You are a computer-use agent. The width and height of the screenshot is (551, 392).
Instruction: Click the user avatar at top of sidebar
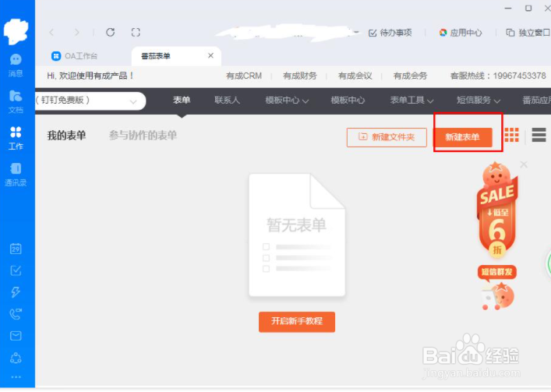point(16,32)
